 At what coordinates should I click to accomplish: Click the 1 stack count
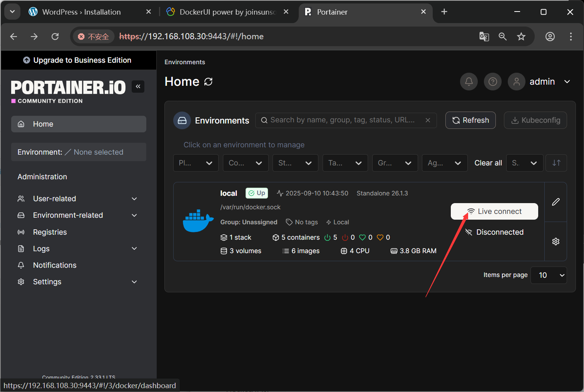coord(236,237)
